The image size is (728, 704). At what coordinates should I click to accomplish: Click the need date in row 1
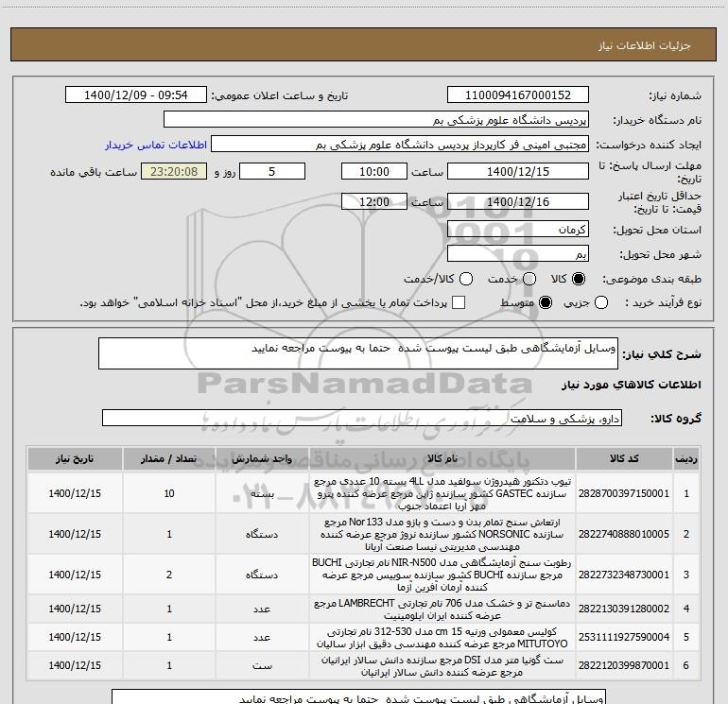coord(75,493)
